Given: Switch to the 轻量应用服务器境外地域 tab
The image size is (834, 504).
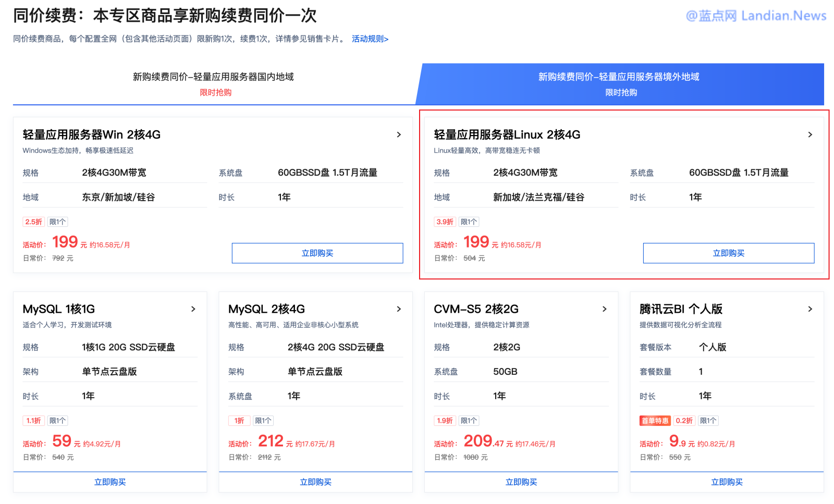Looking at the screenshot, I should (619, 77).
